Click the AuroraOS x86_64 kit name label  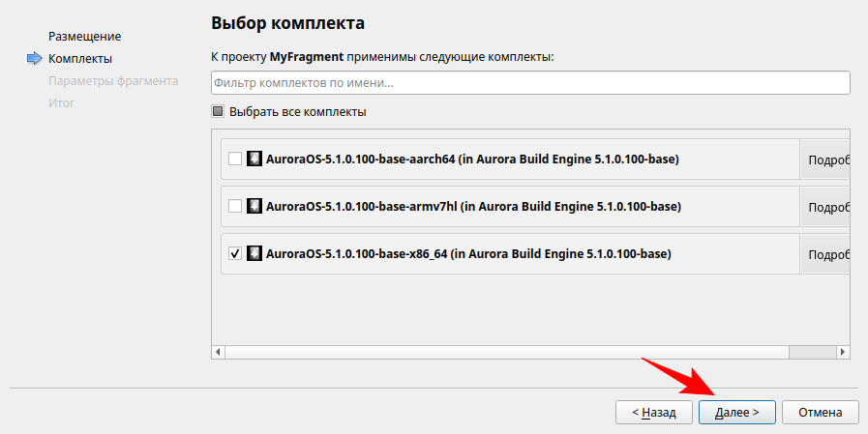tap(468, 253)
